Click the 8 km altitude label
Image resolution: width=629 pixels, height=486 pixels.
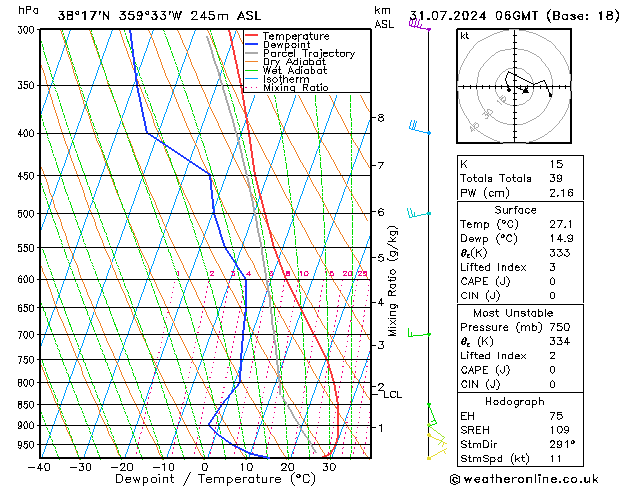coord(380,118)
